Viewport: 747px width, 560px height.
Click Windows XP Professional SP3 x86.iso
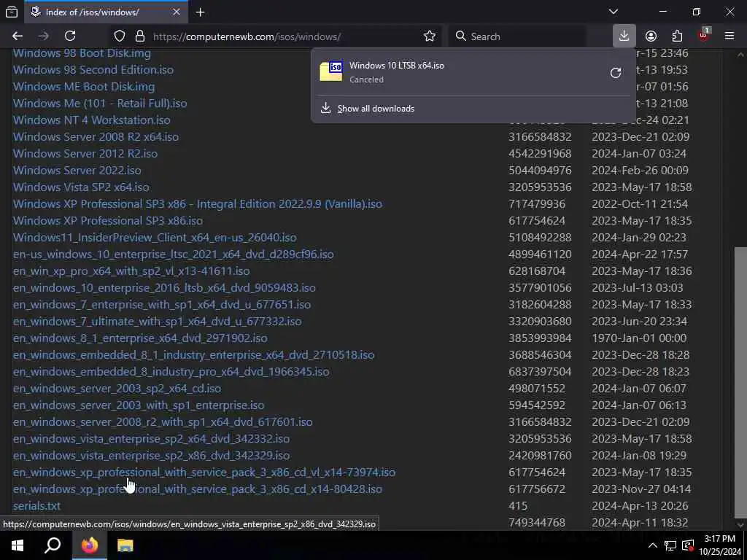point(108,220)
